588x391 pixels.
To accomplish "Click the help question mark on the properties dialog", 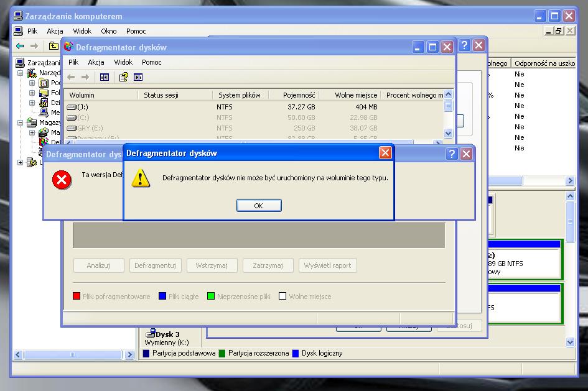I will (464, 45).
